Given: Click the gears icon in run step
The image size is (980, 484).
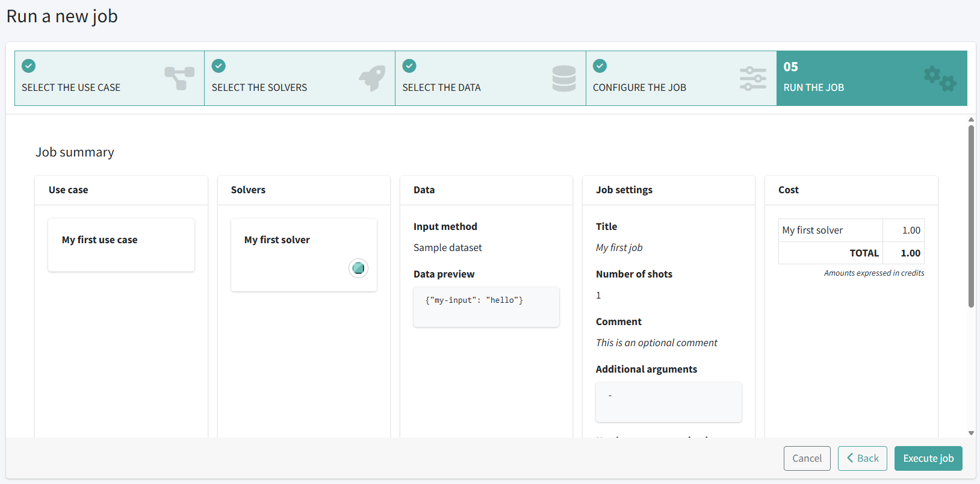Looking at the screenshot, I should click(x=940, y=78).
